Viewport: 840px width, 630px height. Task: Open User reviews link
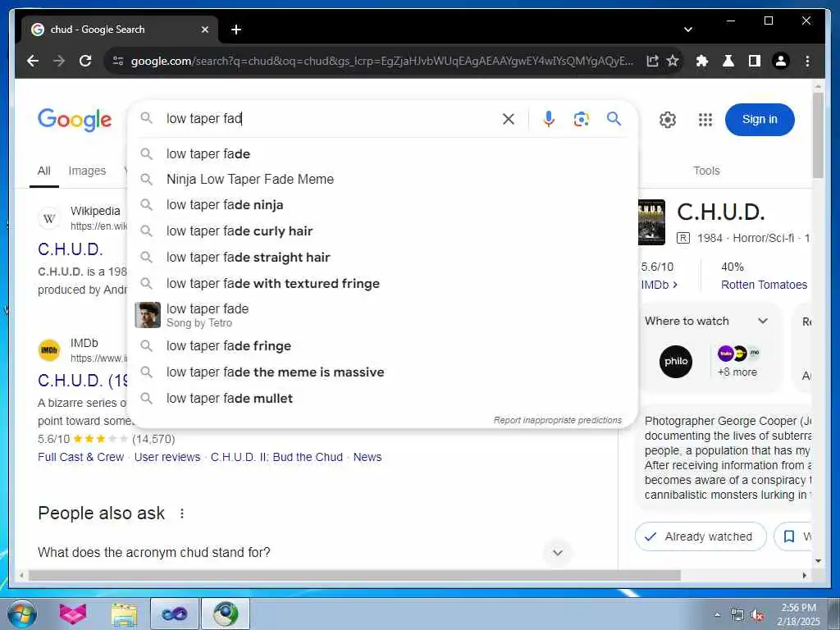(x=167, y=457)
